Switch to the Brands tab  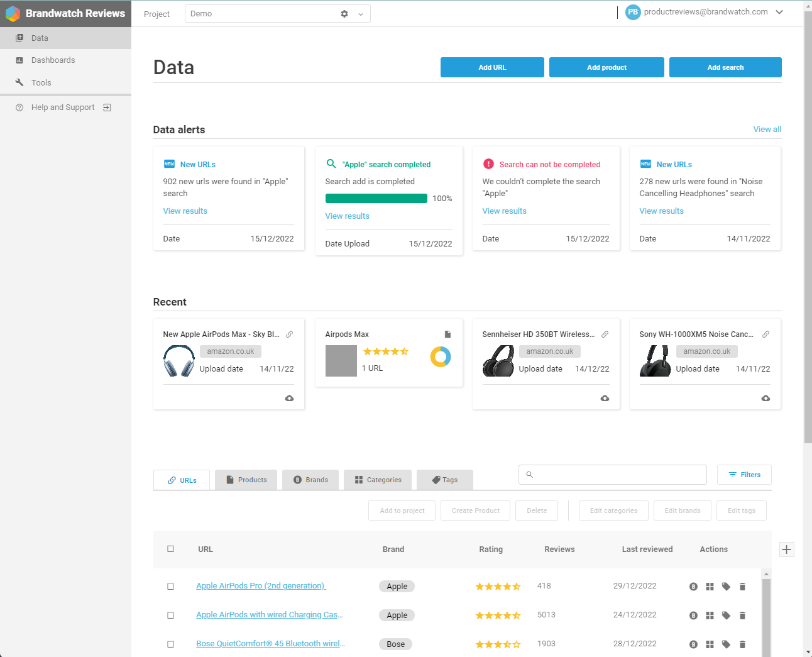310,480
